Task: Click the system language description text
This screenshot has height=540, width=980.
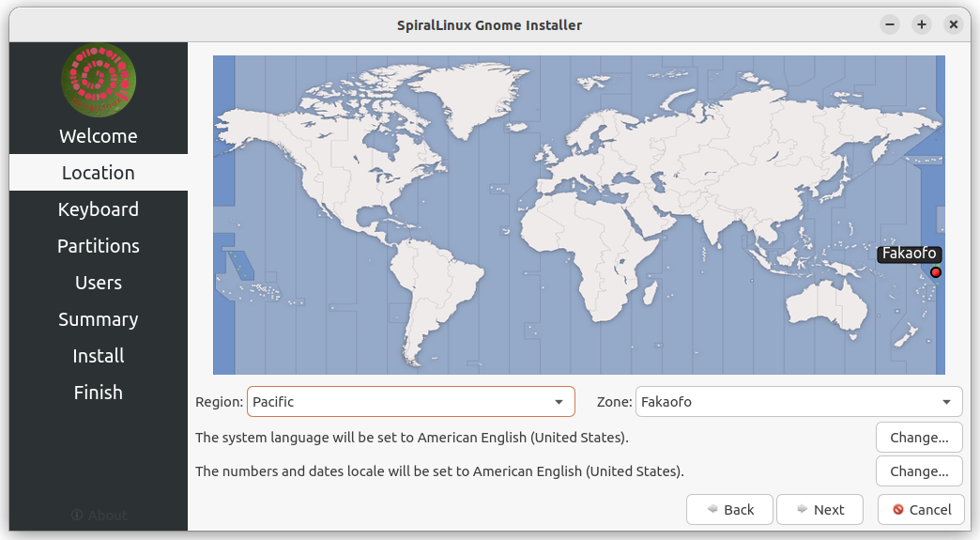Action: point(412,438)
